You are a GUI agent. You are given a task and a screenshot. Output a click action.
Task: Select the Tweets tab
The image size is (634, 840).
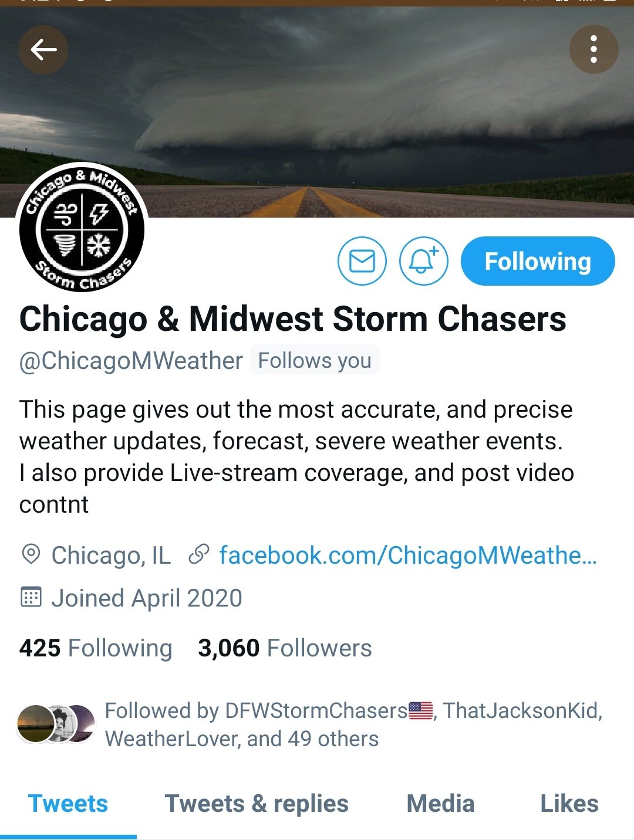coord(68,804)
